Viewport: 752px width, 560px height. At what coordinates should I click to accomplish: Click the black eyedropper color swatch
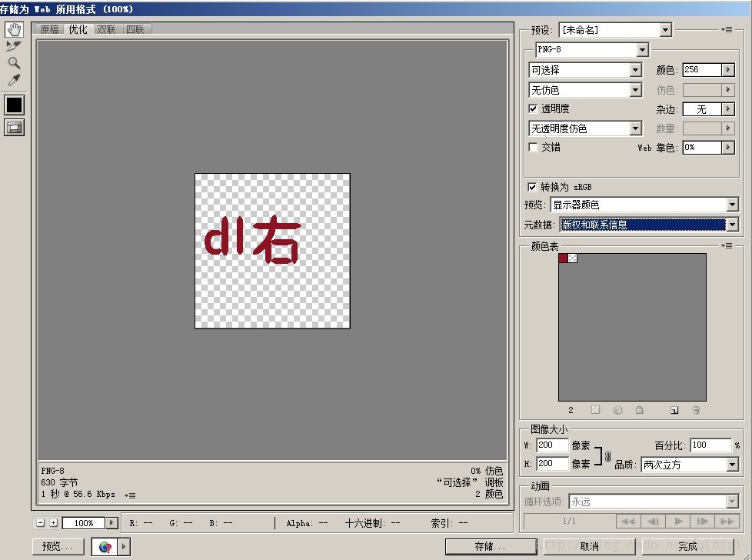15,105
